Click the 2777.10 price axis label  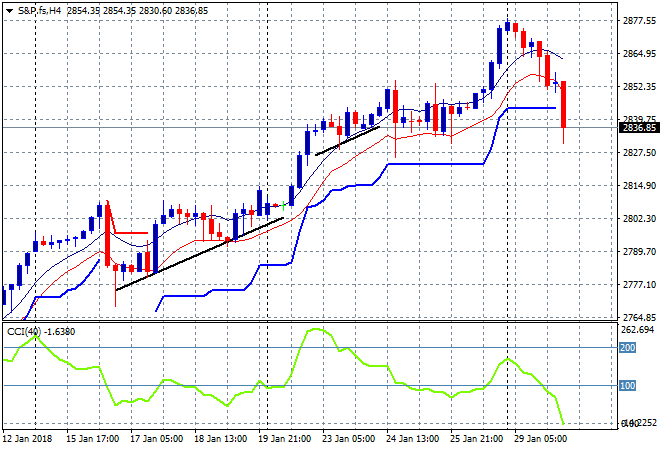[639, 285]
